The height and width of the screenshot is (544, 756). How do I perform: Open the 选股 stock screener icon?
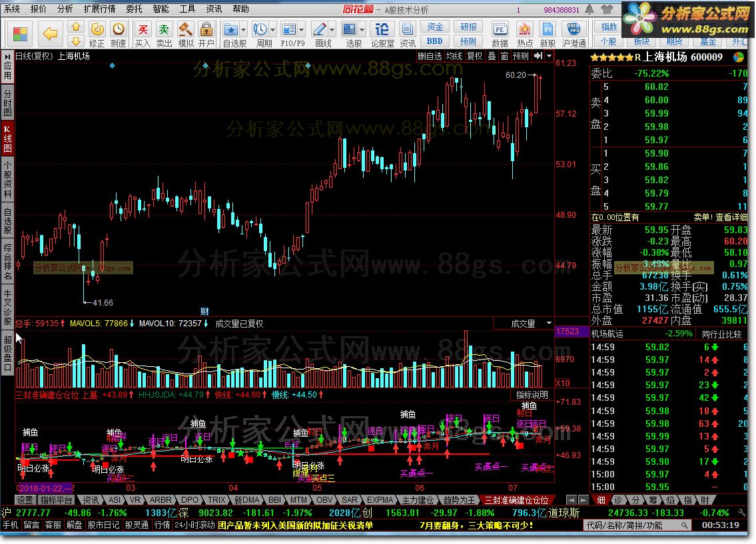(350, 30)
